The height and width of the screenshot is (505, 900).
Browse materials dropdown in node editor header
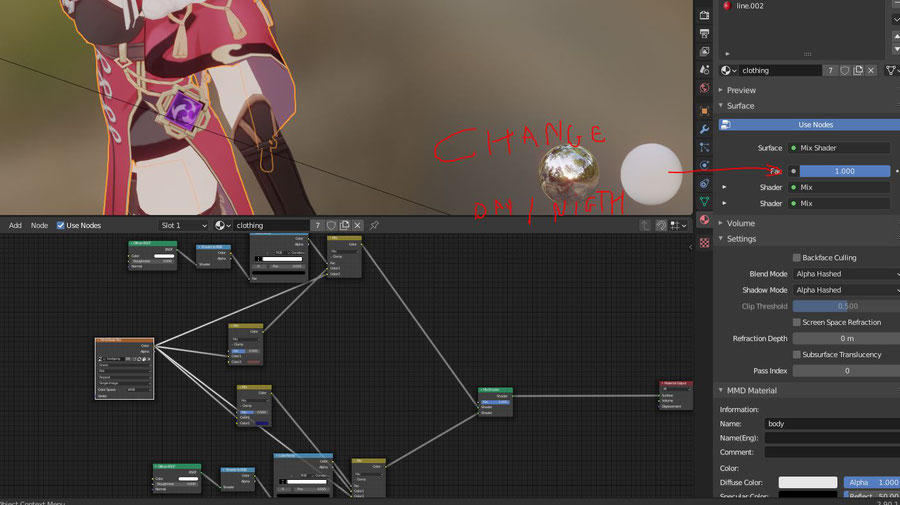tap(223, 226)
